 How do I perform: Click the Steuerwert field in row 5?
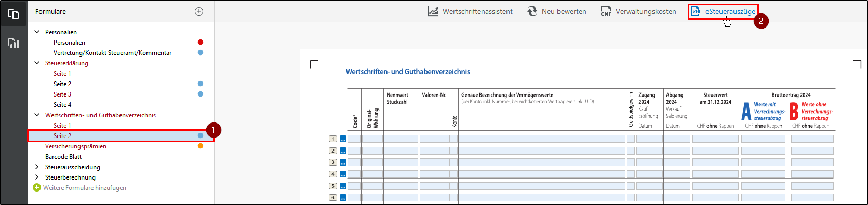(715, 186)
